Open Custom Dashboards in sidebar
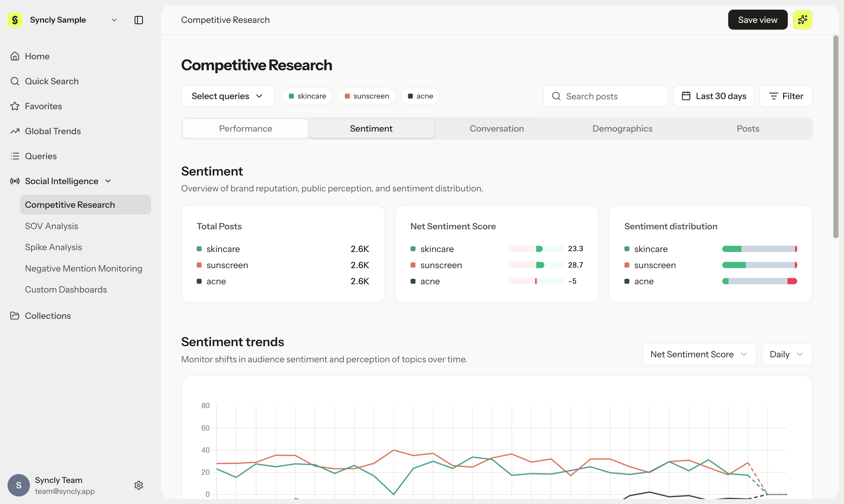 [x=66, y=289]
